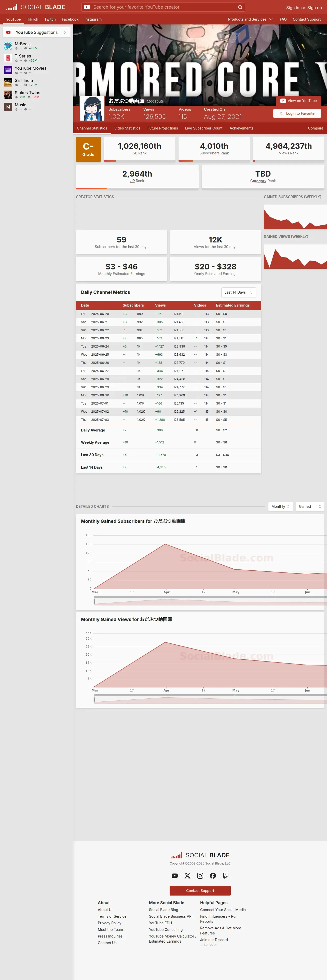Open the Last 14 Days dropdown
The image size is (327, 980).
[x=239, y=292]
